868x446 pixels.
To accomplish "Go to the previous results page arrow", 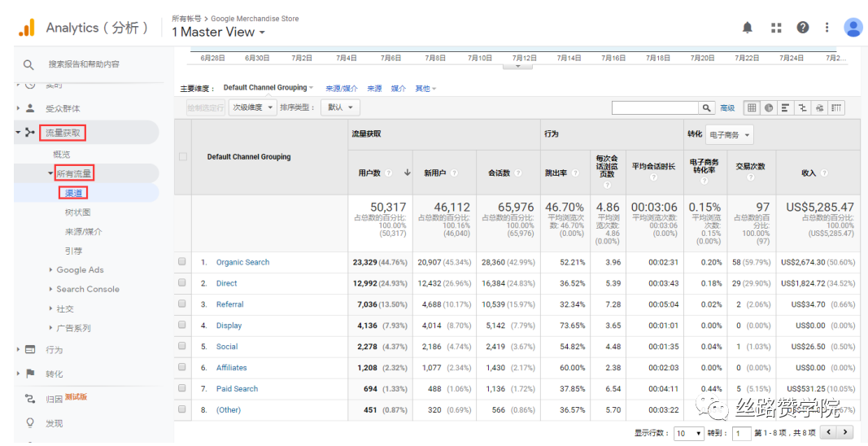I will (x=829, y=432).
